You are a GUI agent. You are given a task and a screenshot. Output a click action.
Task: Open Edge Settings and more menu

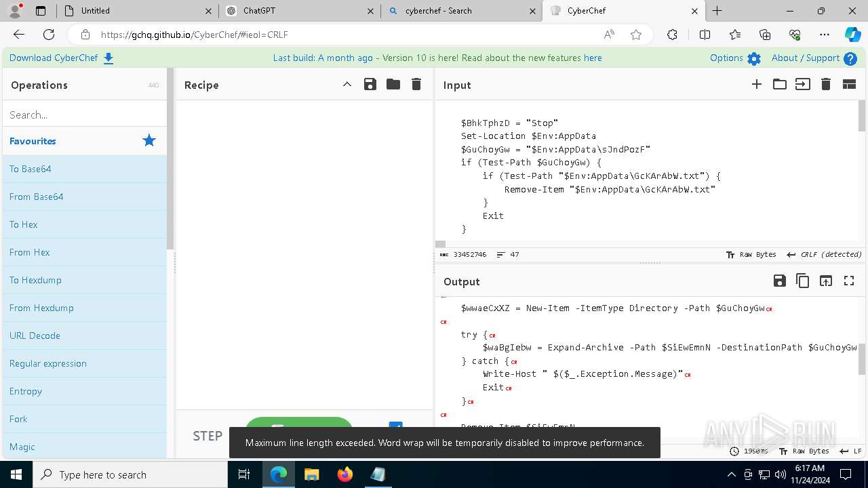(825, 35)
